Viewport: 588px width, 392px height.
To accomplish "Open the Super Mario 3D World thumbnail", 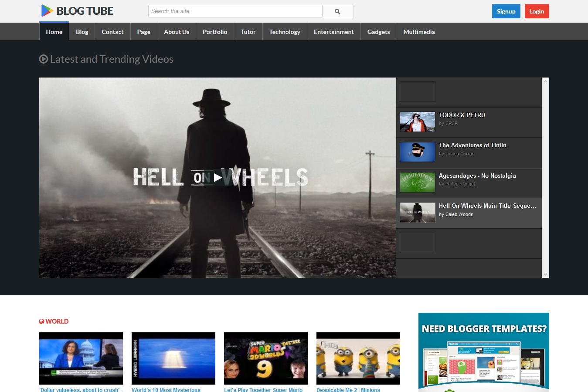I will pyautogui.click(x=266, y=358).
